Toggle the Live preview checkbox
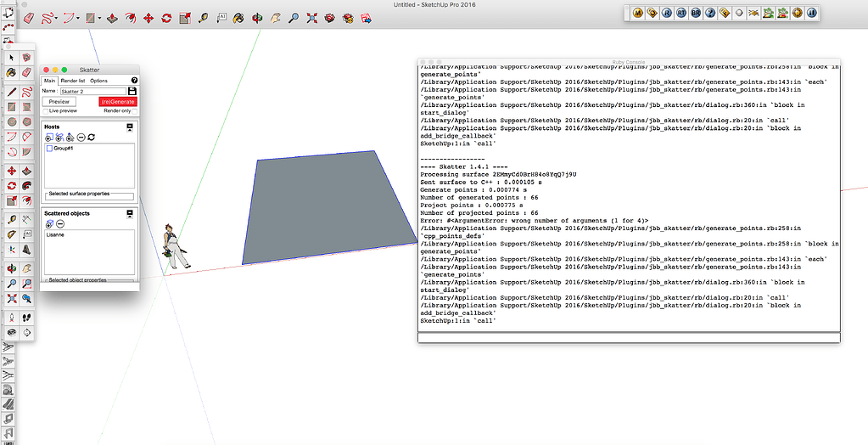The width and height of the screenshot is (868, 445). [46, 111]
